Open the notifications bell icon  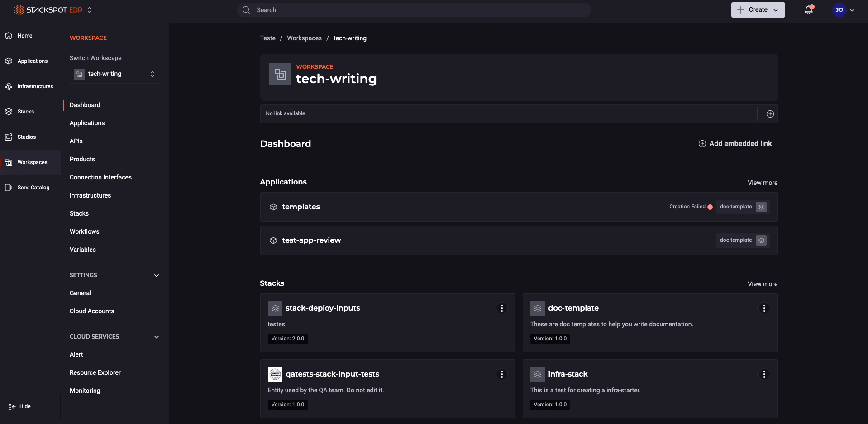(808, 10)
